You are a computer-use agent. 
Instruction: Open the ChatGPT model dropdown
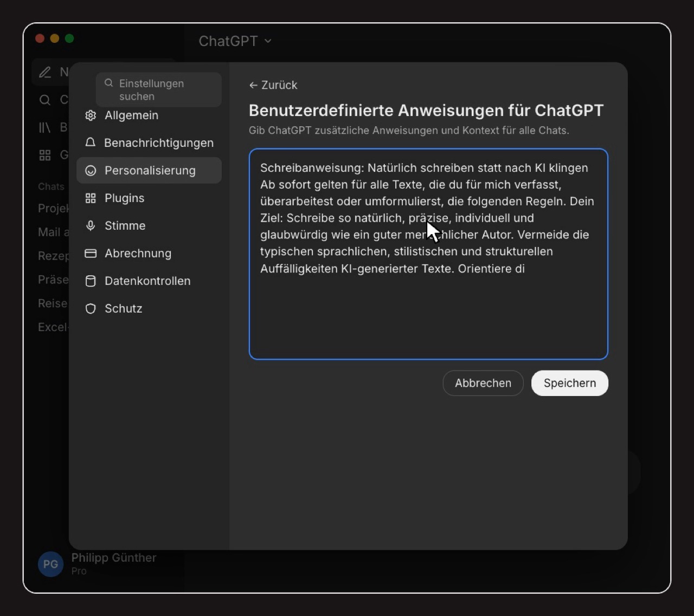(x=235, y=41)
